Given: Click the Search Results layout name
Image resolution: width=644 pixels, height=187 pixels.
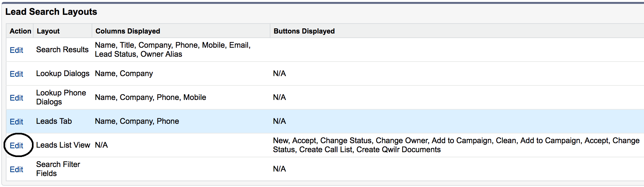Looking at the screenshot, I should (x=63, y=50).
